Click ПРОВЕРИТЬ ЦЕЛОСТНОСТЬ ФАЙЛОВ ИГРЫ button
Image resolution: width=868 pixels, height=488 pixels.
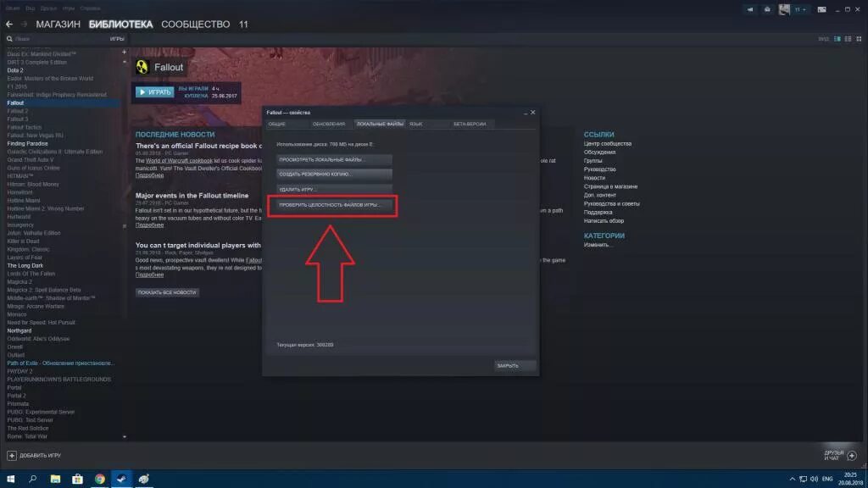334,205
